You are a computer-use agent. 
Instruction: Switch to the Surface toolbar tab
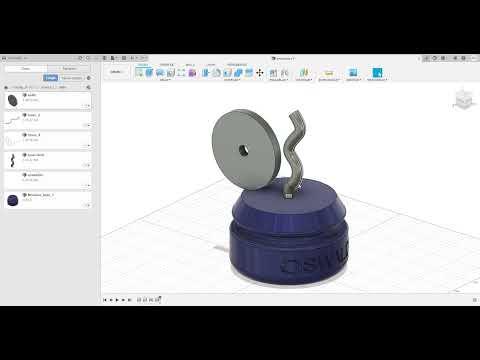[x=167, y=64]
